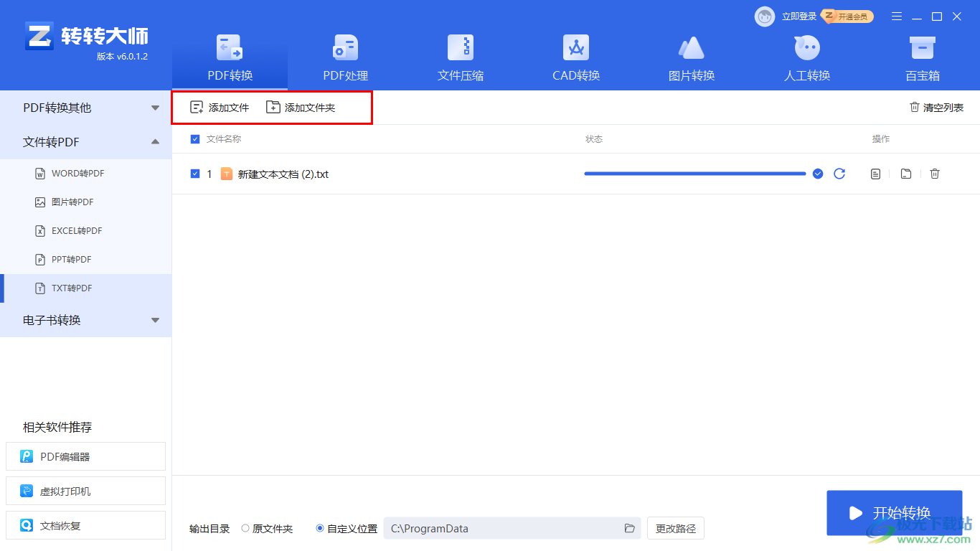Image resolution: width=980 pixels, height=551 pixels.
Task: Open the 人工转换 tab
Action: tap(807, 60)
